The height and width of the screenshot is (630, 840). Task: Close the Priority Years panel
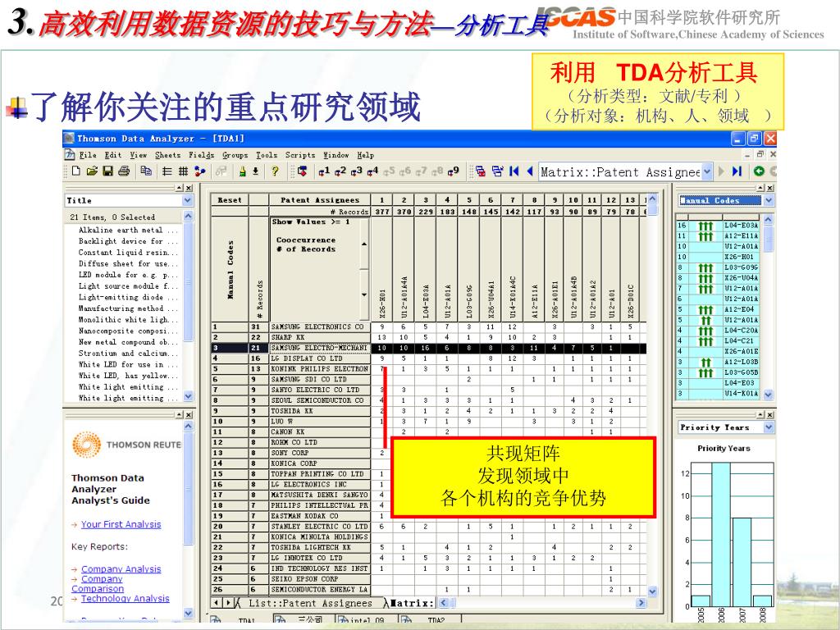[x=769, y=414]
